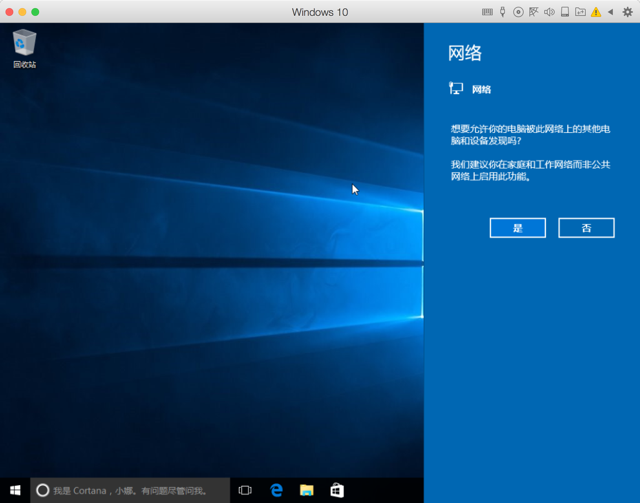Open the Windows Store taskbar icon
The height and width of the screenshot is (503, 640).
coord(337,490)
